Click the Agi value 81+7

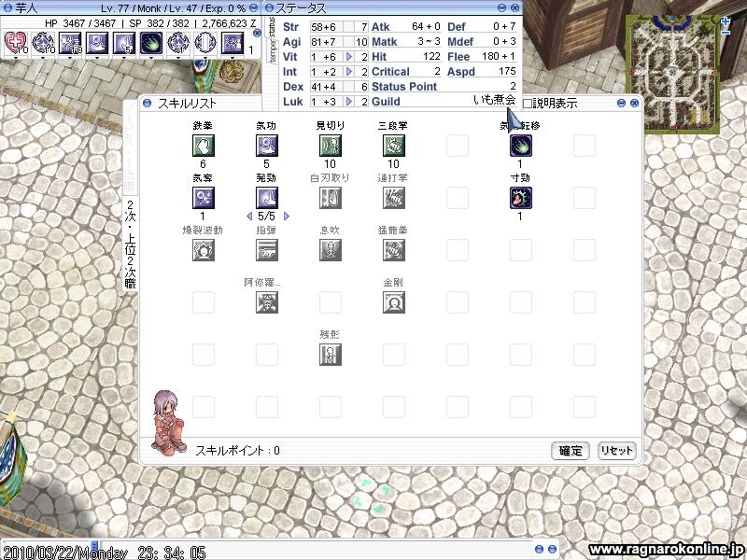323,42
